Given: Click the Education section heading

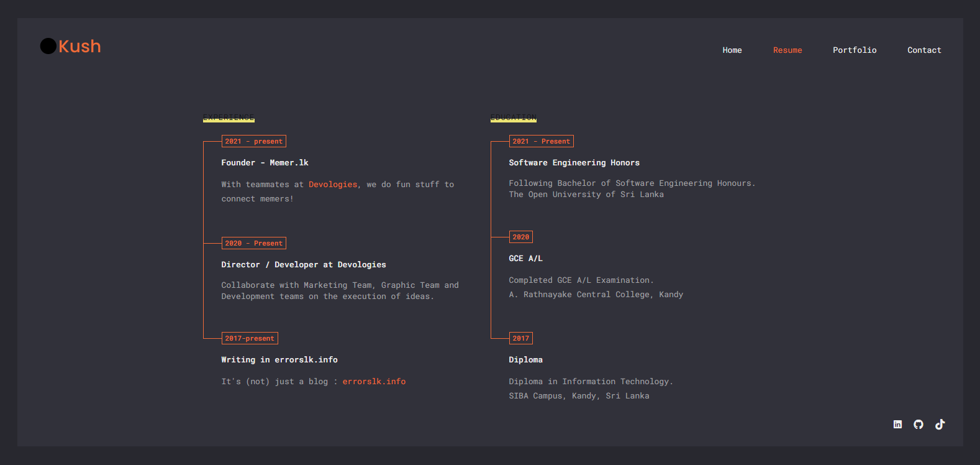Looking at the screenshot, I should 514,117.
